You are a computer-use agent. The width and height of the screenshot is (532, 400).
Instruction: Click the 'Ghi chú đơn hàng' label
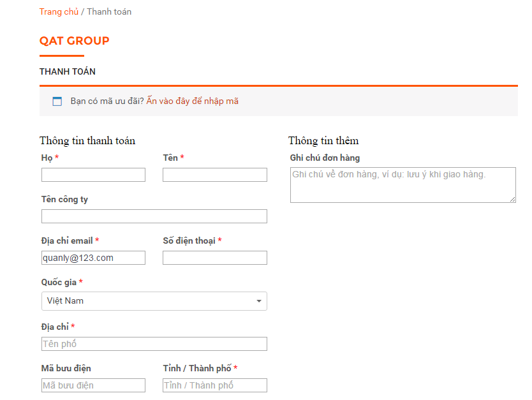point(325,158)
